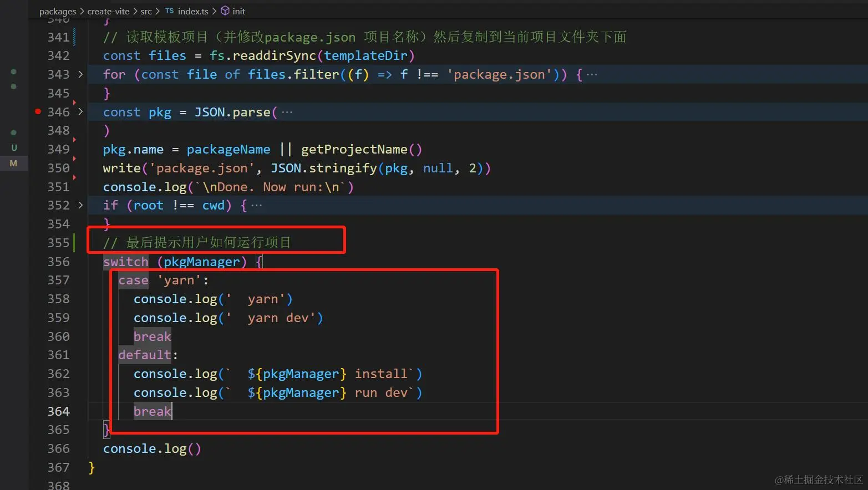868x490 pixels.
Task: Click 'install' in template string line 362
Action: pyautogui.click(x=381, y=374)
